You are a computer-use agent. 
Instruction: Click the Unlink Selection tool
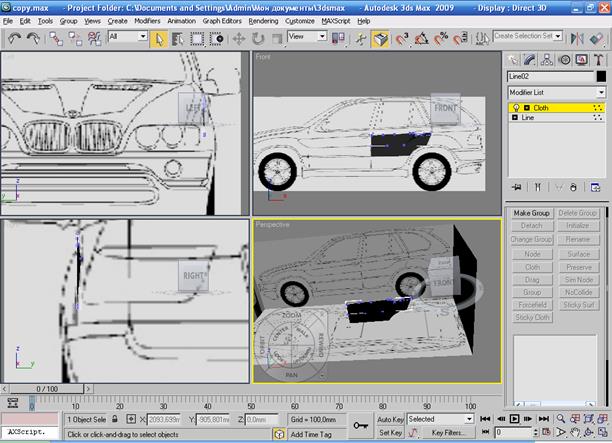pyautogui.click(x=75, y=39)
